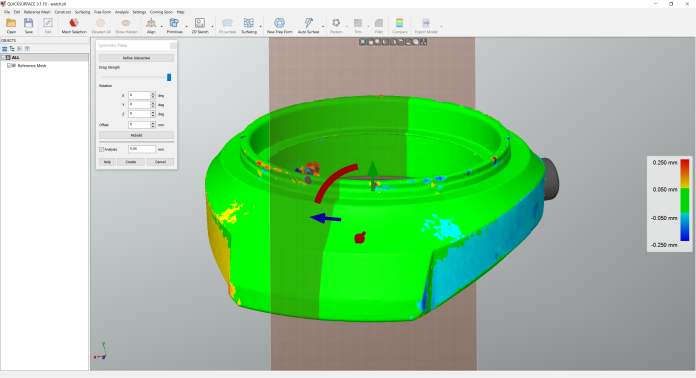
Task: Open the Align dropdown arrow
Action: click(161, 27)
